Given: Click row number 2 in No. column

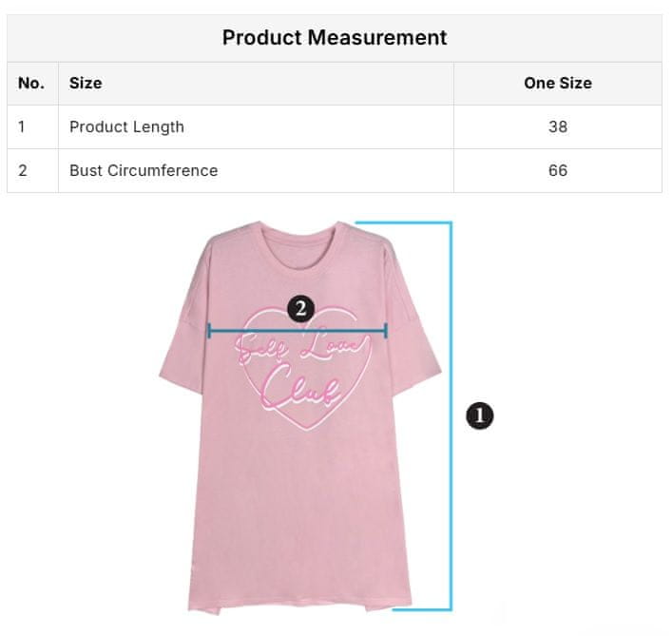Looking at the screenshot, I should (23, 171).
